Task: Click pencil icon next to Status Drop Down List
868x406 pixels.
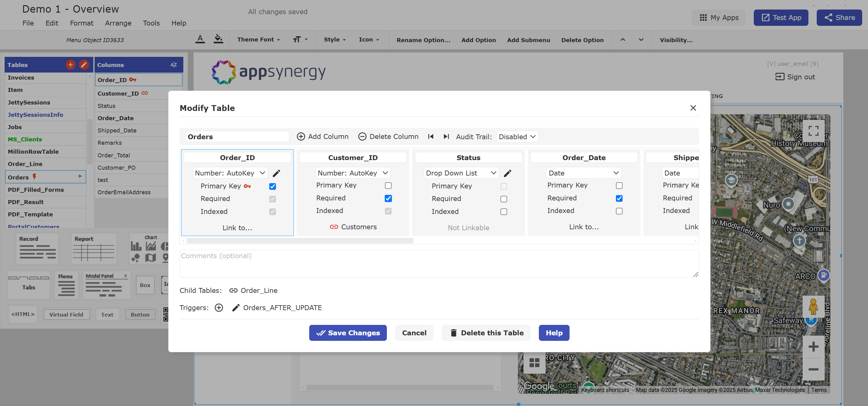Action: (x=508, y=173)
